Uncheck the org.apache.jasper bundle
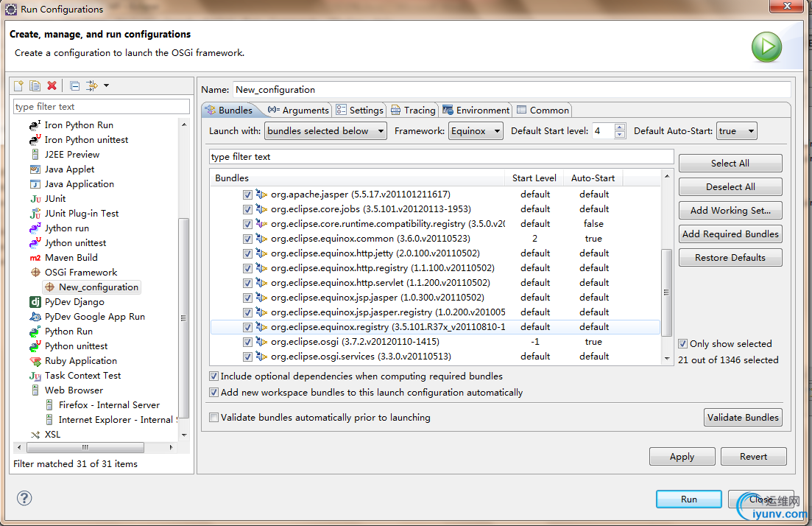Screen dimensions: 812x526 click(x=247, y=194)
